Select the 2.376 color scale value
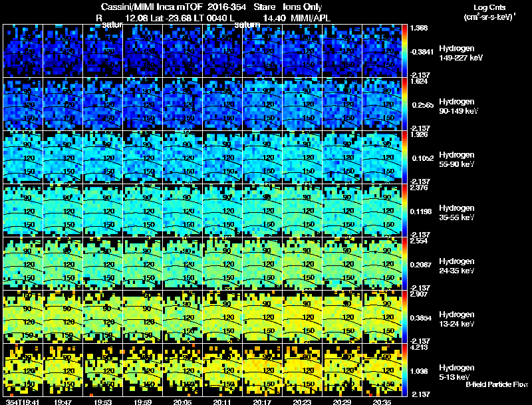The width and height of the screenshot is (532, 405). pos(419,188)
